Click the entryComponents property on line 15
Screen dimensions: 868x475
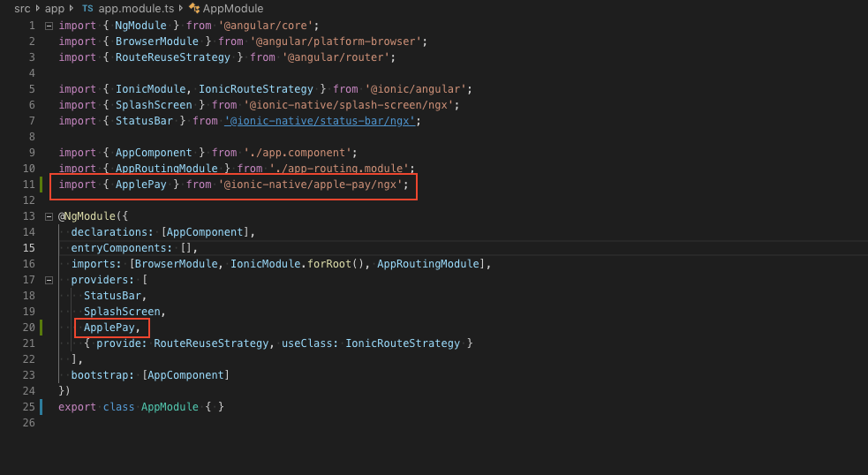118,248
